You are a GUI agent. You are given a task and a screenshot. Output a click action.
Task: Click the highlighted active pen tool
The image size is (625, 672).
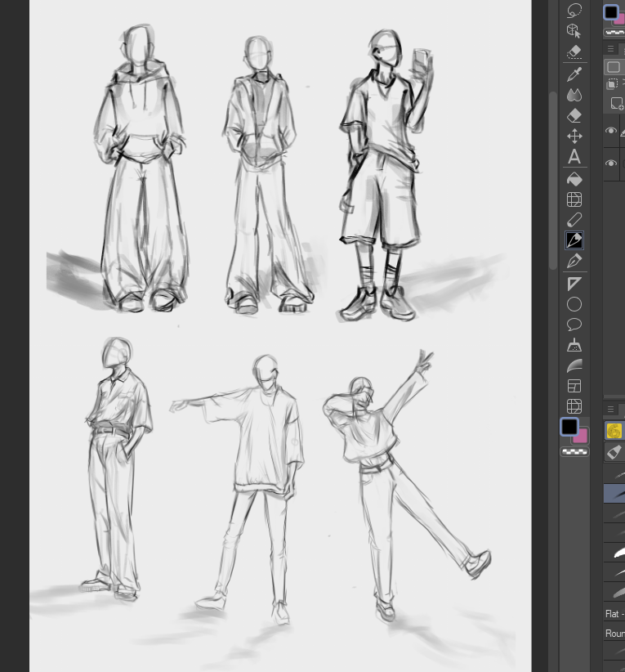click(574, 240)
